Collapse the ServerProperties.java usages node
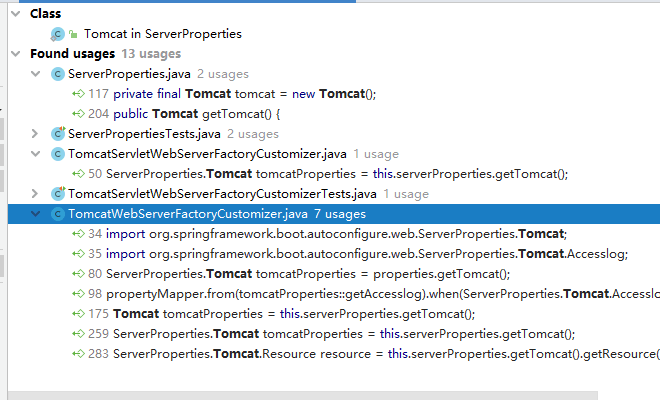The image size is (660, 400). click(x=35, y=74)
